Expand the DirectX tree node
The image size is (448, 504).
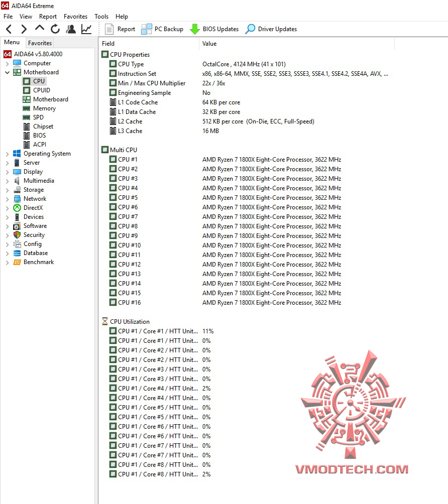point(7,208)
